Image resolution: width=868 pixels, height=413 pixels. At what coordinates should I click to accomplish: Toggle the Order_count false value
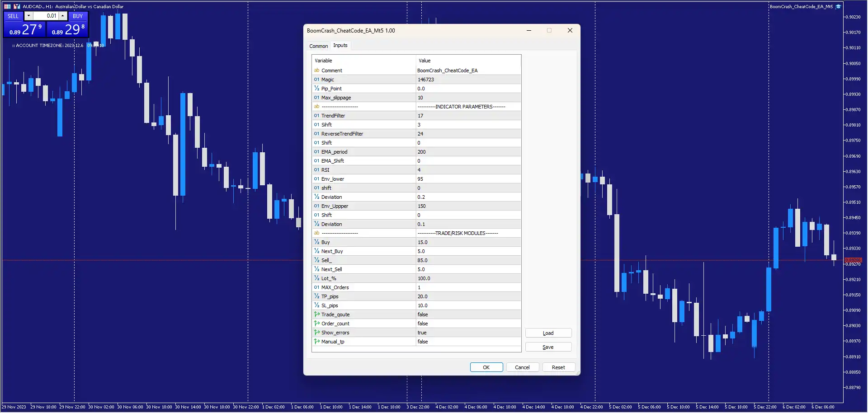click(468, 324)
